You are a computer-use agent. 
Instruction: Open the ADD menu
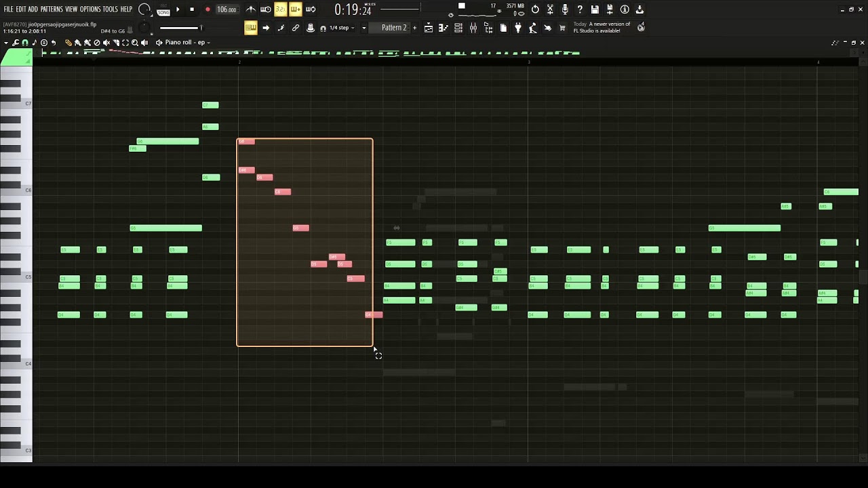coord(33,9)
